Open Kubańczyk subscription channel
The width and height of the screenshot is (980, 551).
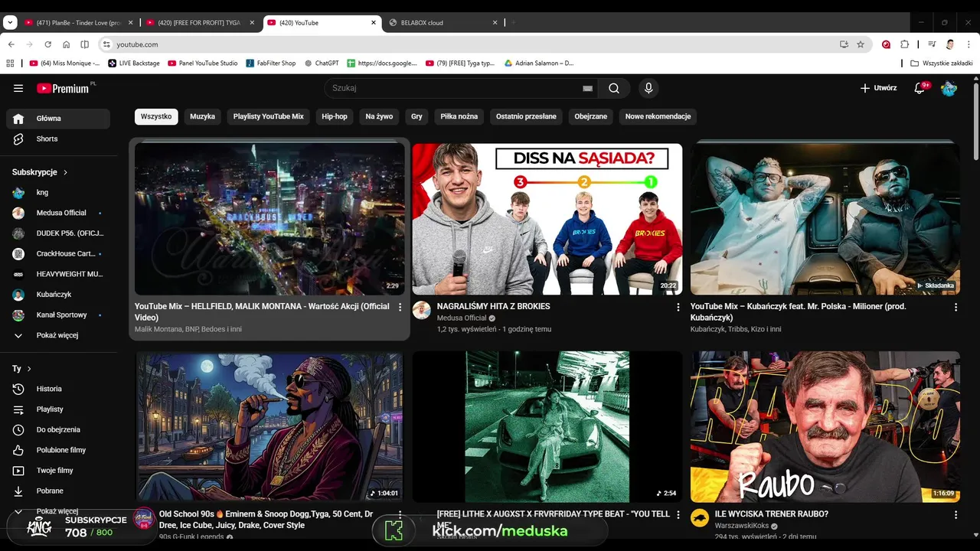coord(58,294)
